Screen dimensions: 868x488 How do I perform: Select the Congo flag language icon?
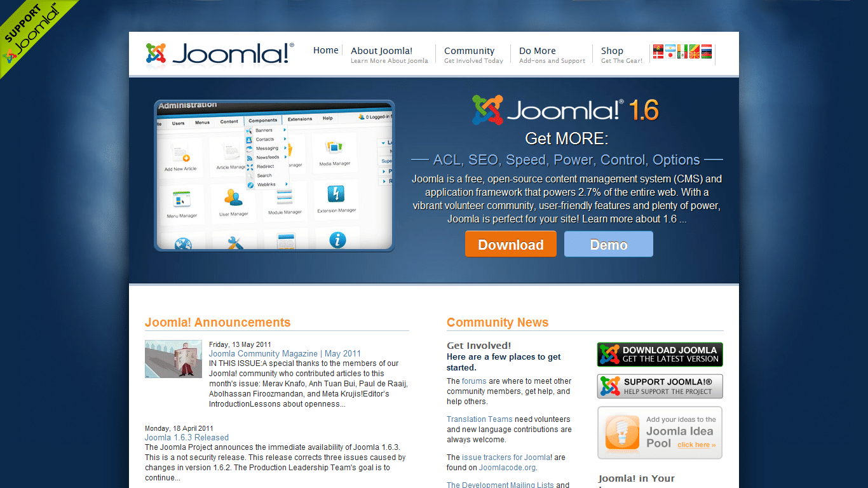(x=695, y=48)
